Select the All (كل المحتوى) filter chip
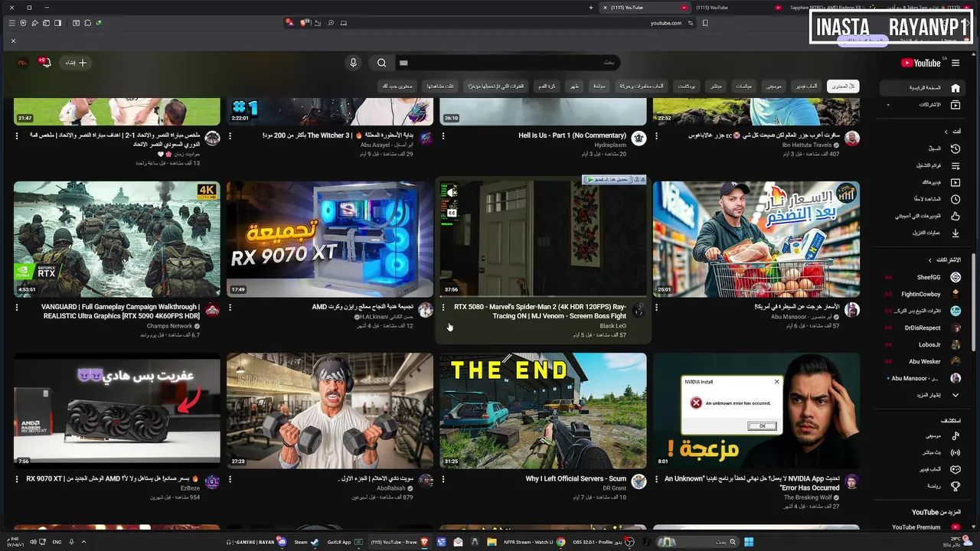980x551 pixels. 842,86
